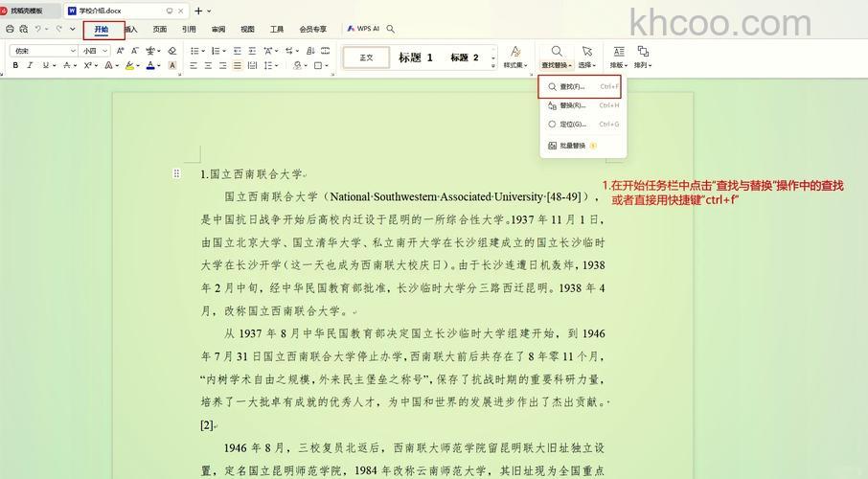Click the print preview icon

pos(23,29)
